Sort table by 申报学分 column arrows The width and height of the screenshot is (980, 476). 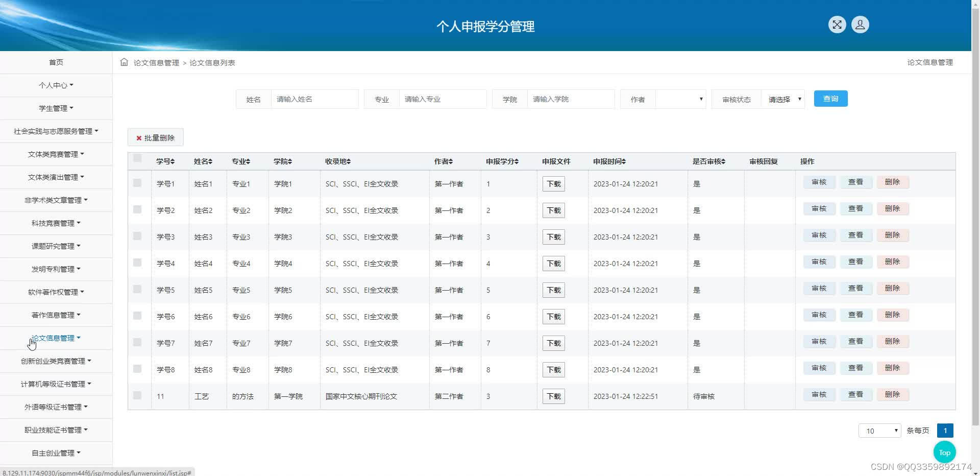[517, 161]
